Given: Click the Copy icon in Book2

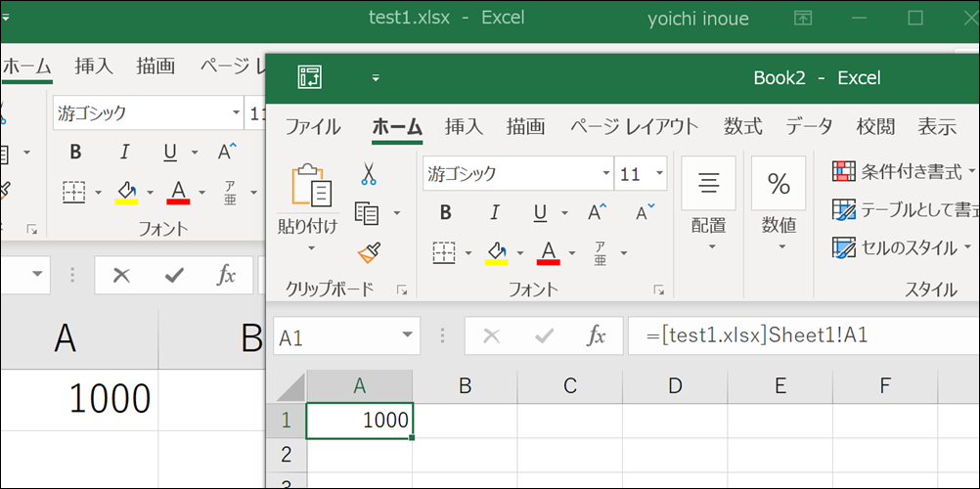Looking at the screenshot, I should (367, 213).
